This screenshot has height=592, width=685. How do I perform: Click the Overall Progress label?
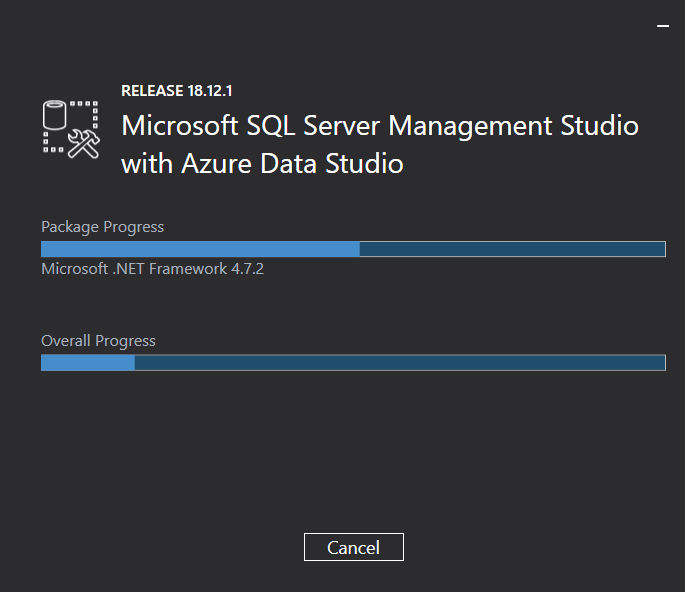98,341
